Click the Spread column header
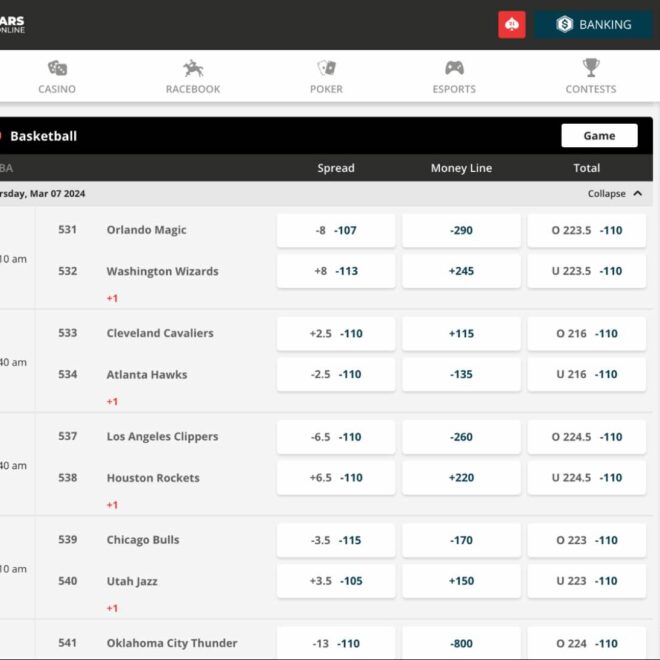The height and width of the screenshot is (660, 660). point(336,168)
